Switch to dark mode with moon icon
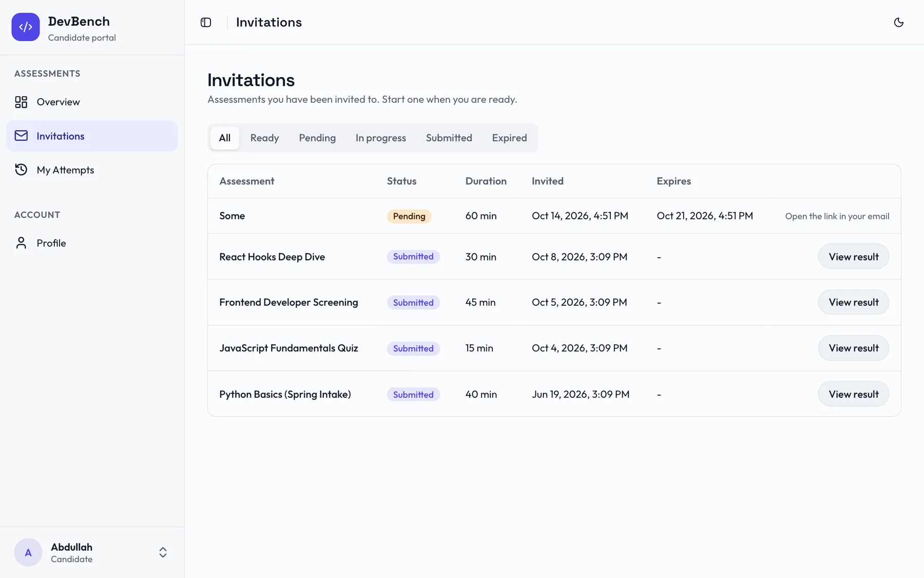 pos(898,22)
